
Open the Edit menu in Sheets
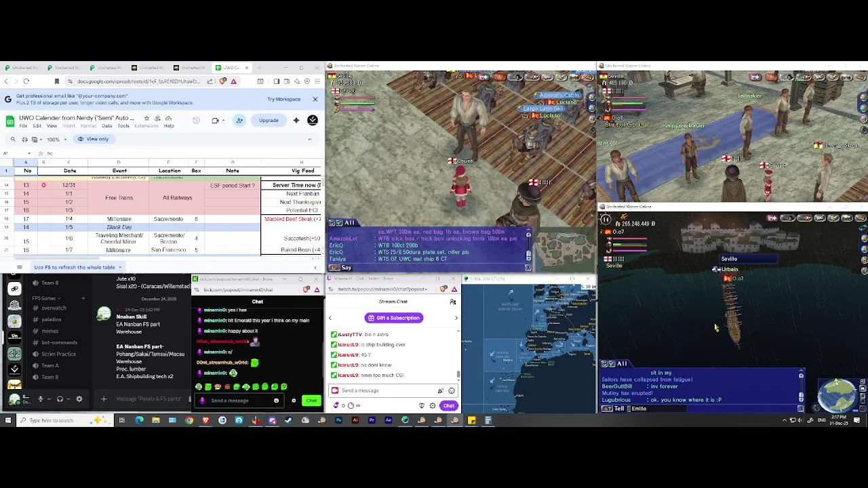(37, 125)
